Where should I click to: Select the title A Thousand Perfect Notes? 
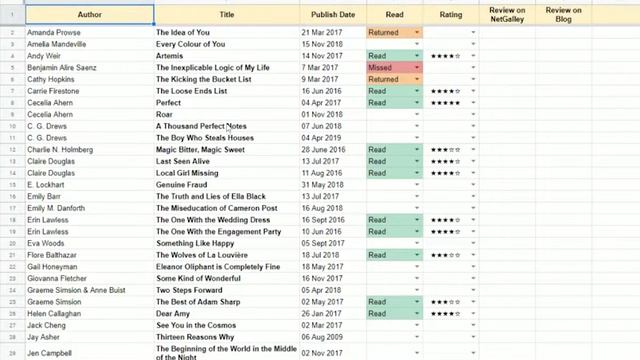(227, 126)
